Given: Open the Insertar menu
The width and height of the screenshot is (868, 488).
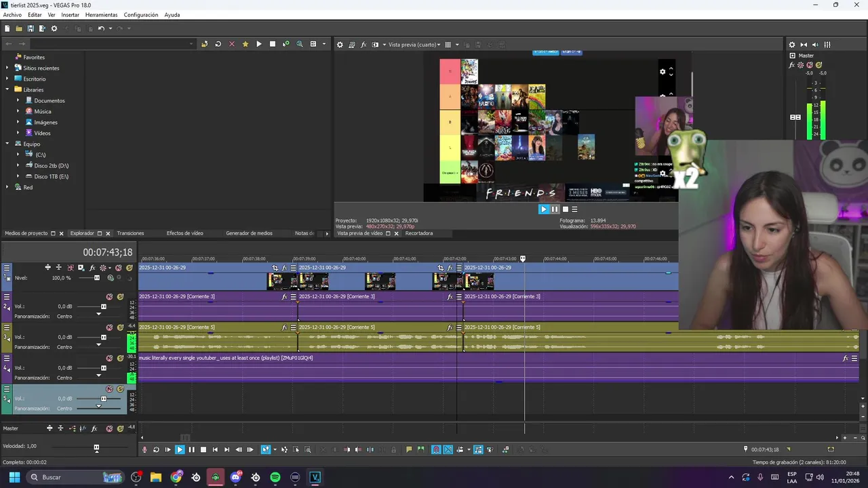Looking at the screenshot, I should pos(70,15).
